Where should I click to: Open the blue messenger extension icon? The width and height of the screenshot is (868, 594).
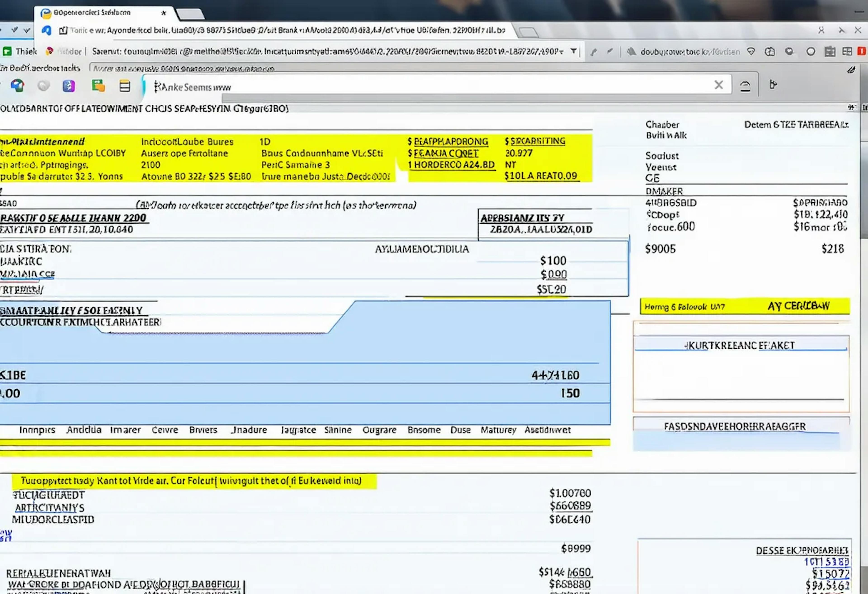pyautogui.click(x=46, y=30)
